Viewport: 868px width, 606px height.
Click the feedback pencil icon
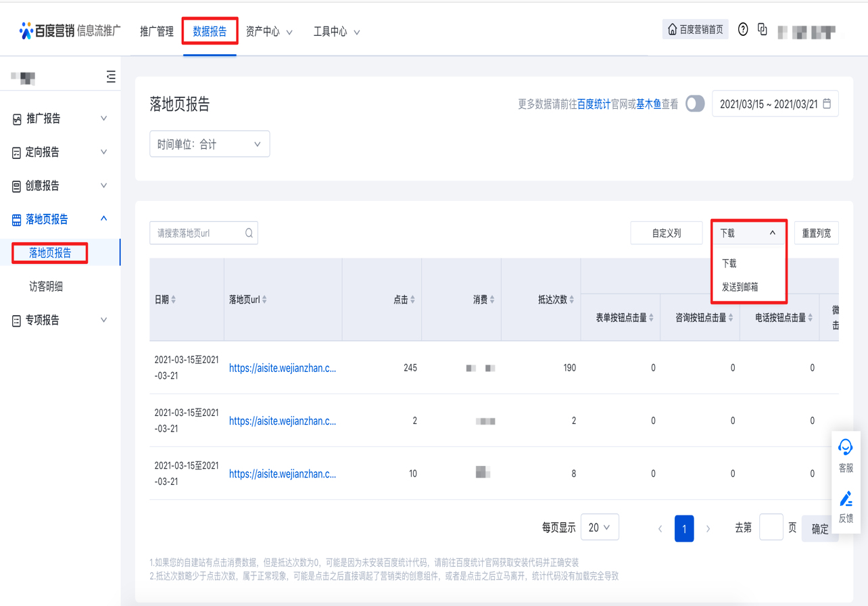pyautogui.click(x=846, y=499)
